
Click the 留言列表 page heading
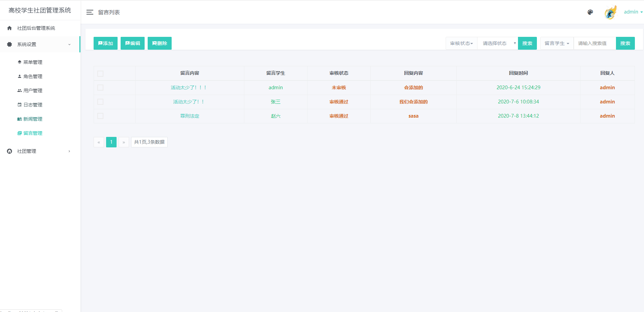pos(109,12)
